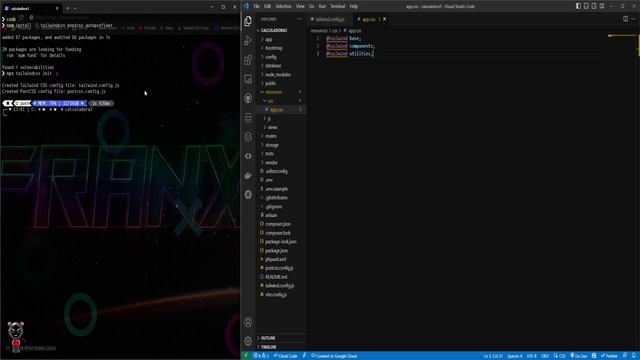
Task: Click Connect to Google Cloud in status bar
Action: coord(334,356)
